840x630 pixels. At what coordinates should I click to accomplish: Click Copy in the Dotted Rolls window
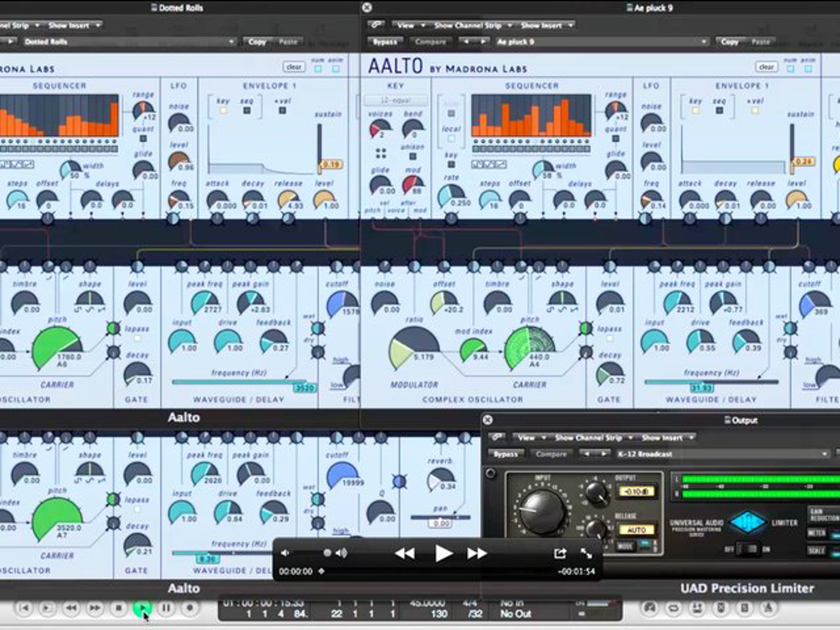257,41
